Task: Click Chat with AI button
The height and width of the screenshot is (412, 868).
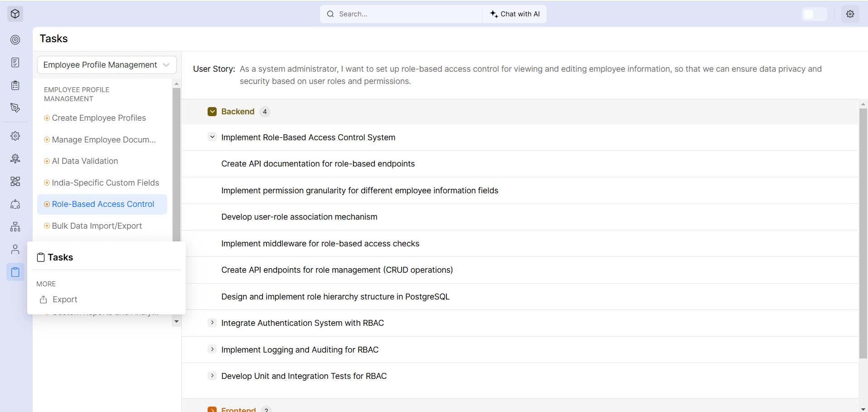Action: point(515,14)
